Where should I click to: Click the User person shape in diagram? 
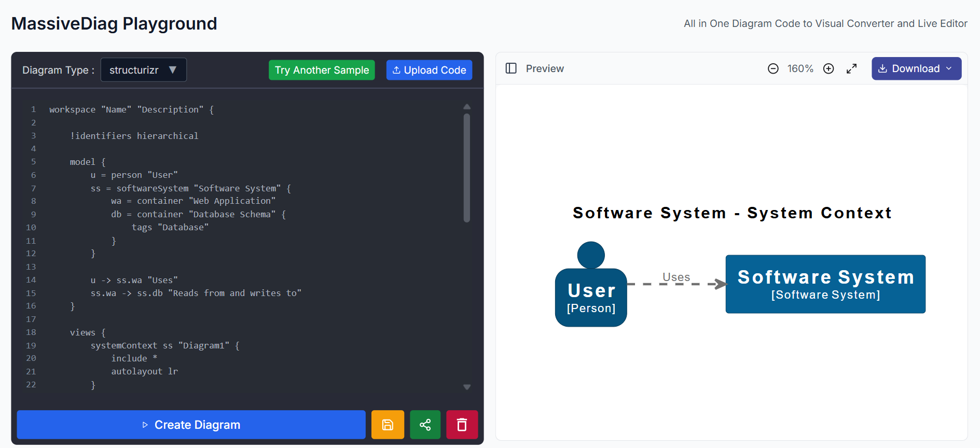(x=591, y=284)
